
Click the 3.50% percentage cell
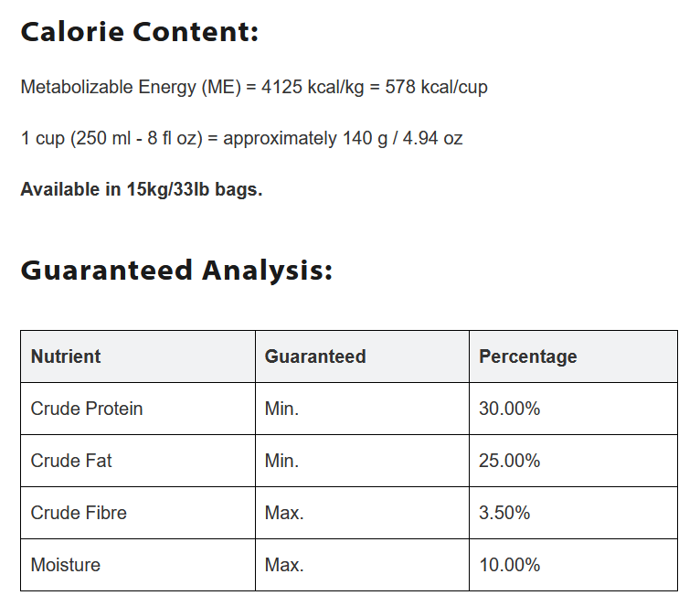(x=504, y=513)
